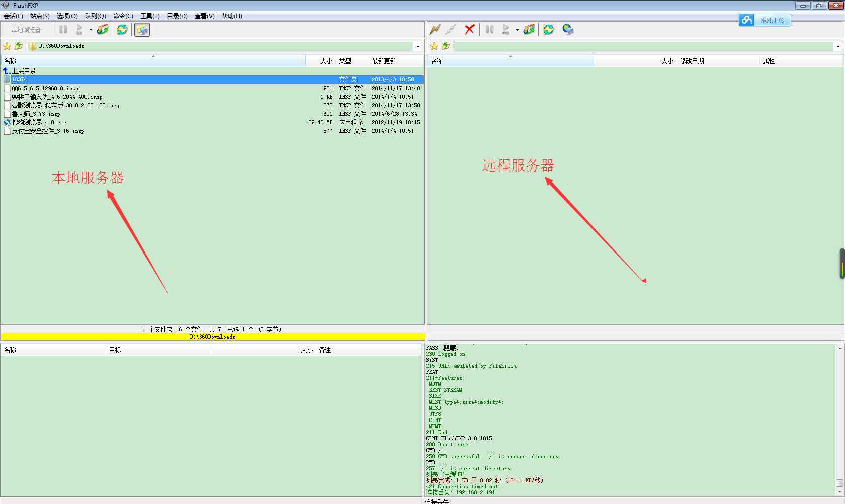Go up one folder in local pane toolbar
Image resolution: width=845 pixels, height=504 pixels.
pos(19,46)
